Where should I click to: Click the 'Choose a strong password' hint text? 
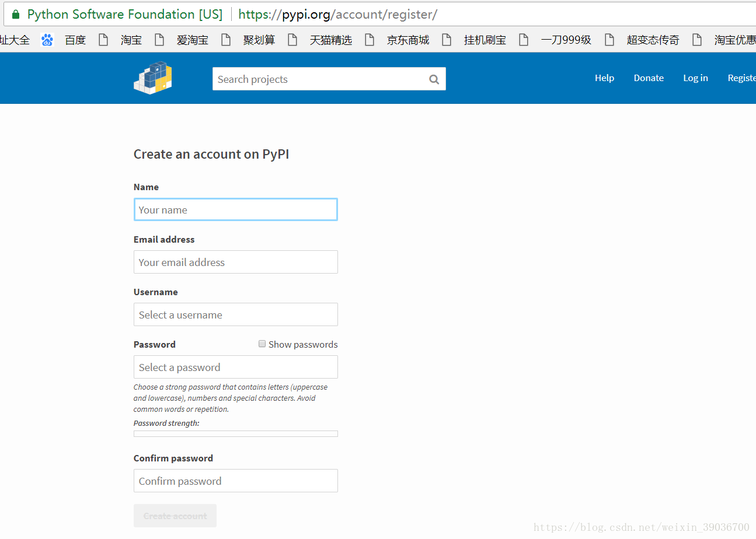click(x=231, y=398)
